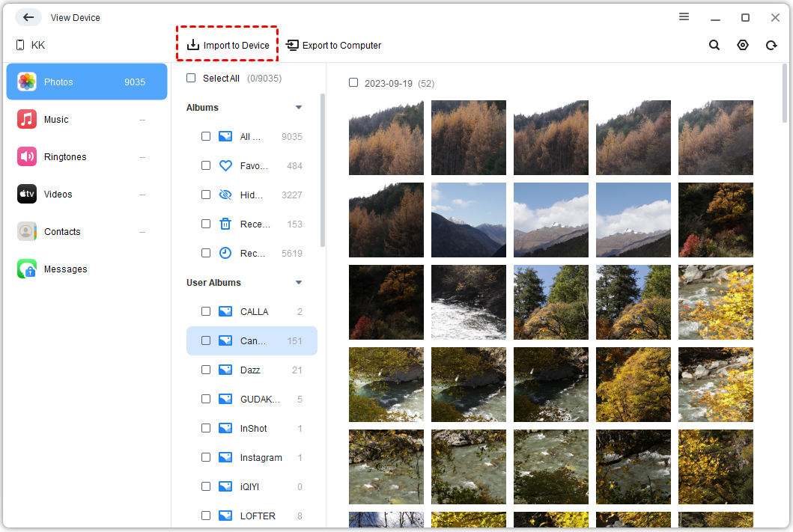Check the Favorites album checkbox
Screen dimensions: 793x532
tap(206, 165)
